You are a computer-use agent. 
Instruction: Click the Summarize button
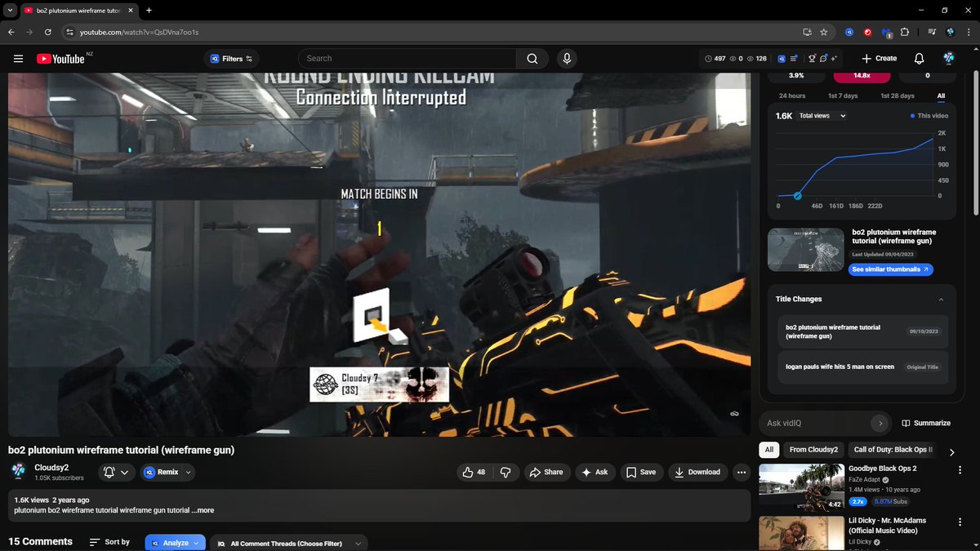[x=926, y=423]
